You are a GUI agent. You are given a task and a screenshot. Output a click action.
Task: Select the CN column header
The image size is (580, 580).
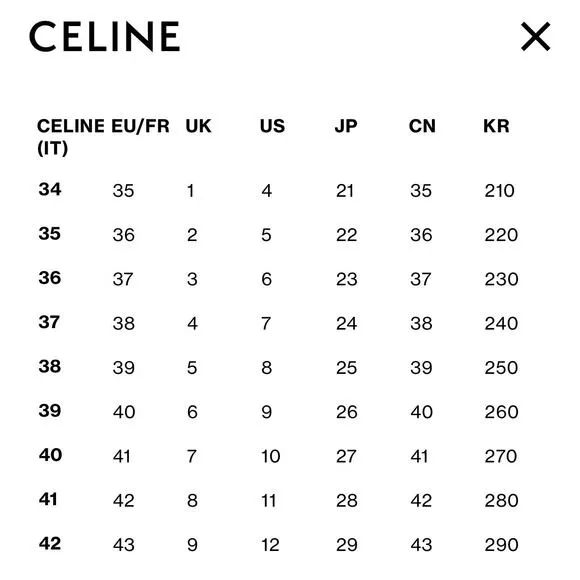422,126
